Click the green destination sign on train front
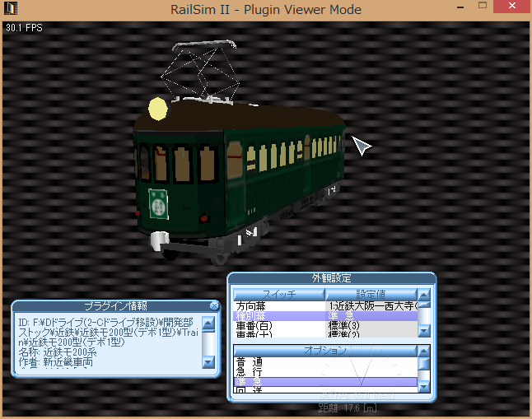This screenshot has height=419, width=532. [158, 203]
